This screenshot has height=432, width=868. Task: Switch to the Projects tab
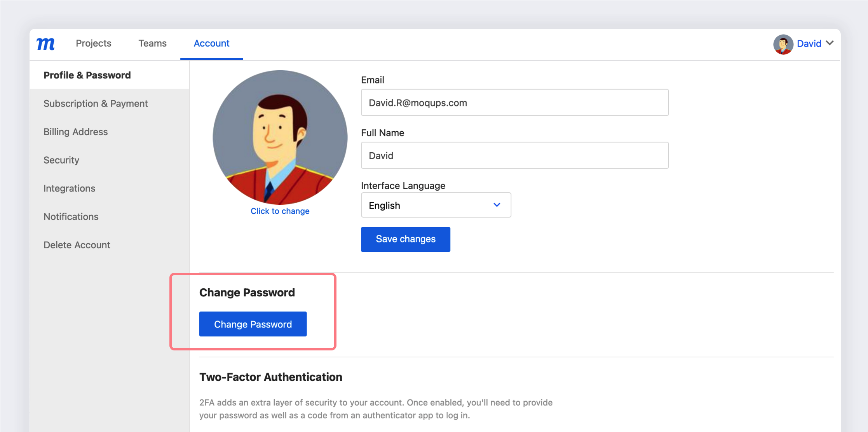[x=94, y=44]
